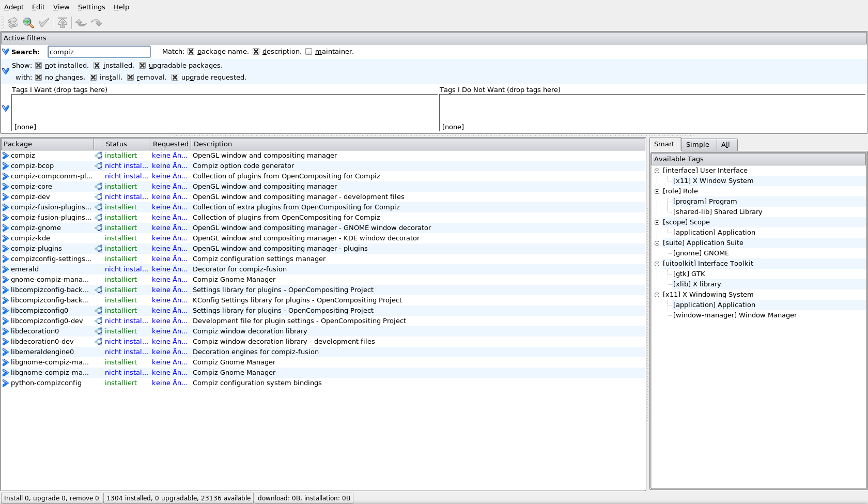Click the reload package lists toolbar icon
Viewport: 868px width, 504px height.
(13, 23)
